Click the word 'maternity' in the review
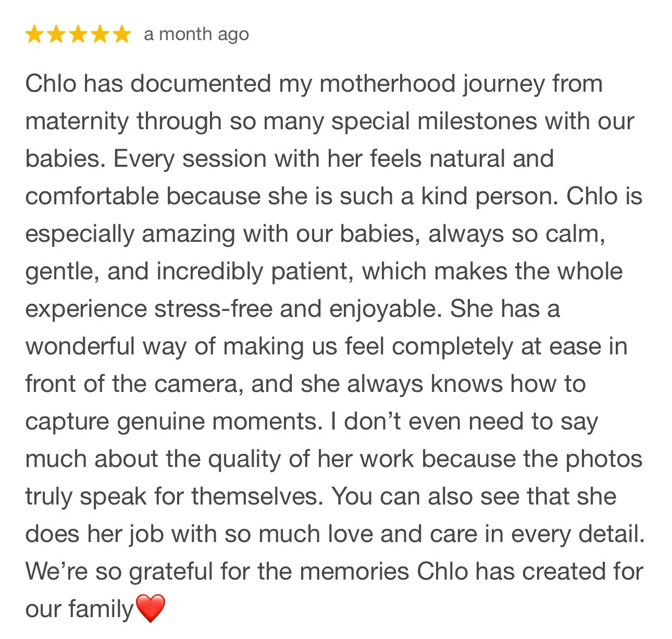 pos(77,121)
